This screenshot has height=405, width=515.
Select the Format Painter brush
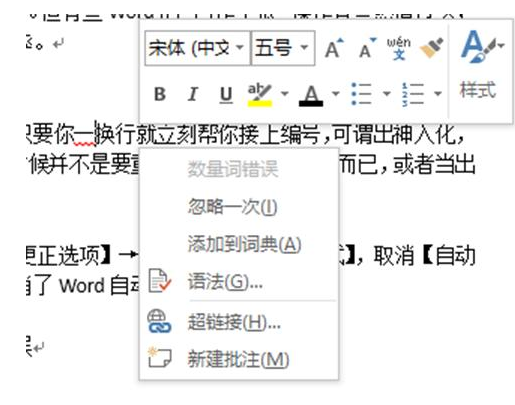click(x=432, y=48)
